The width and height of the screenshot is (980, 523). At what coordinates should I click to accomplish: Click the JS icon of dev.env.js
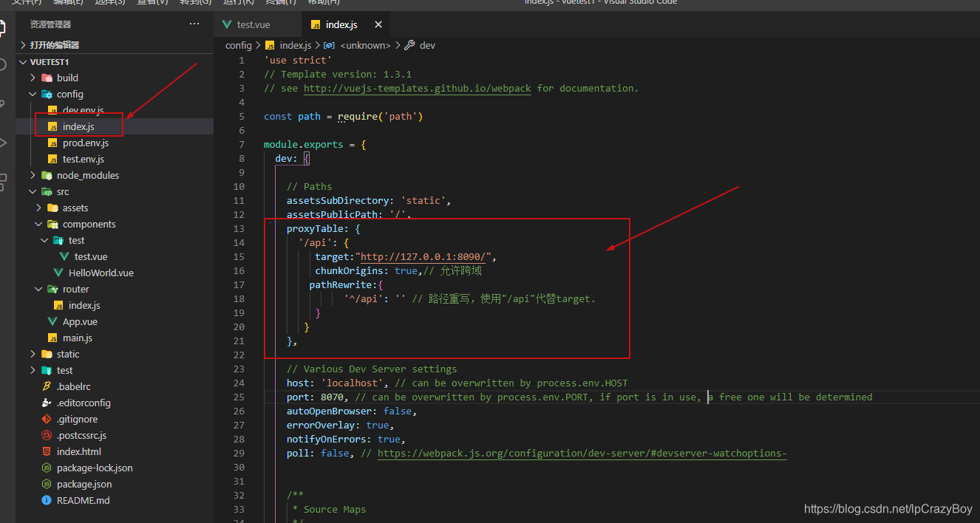(52, 110)
